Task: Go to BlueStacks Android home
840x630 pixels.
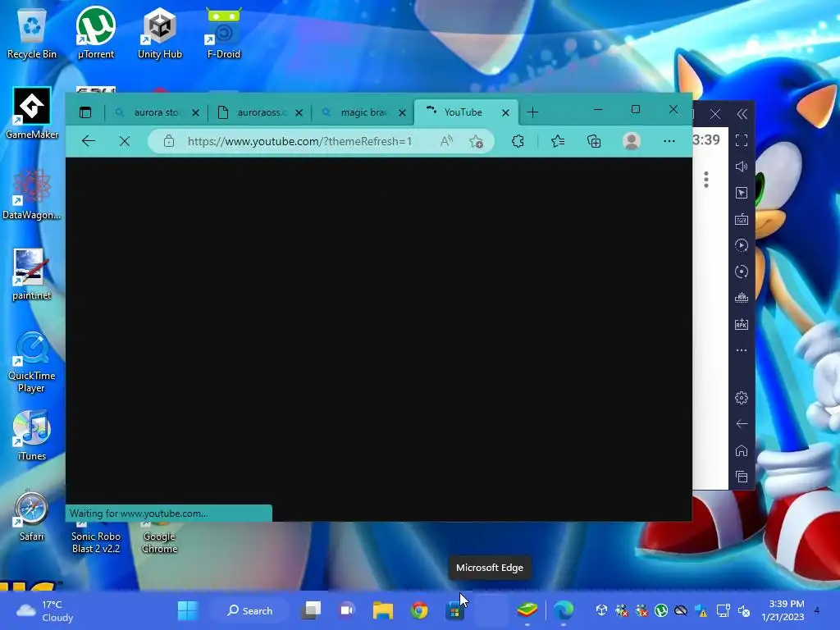Action: 742,450
